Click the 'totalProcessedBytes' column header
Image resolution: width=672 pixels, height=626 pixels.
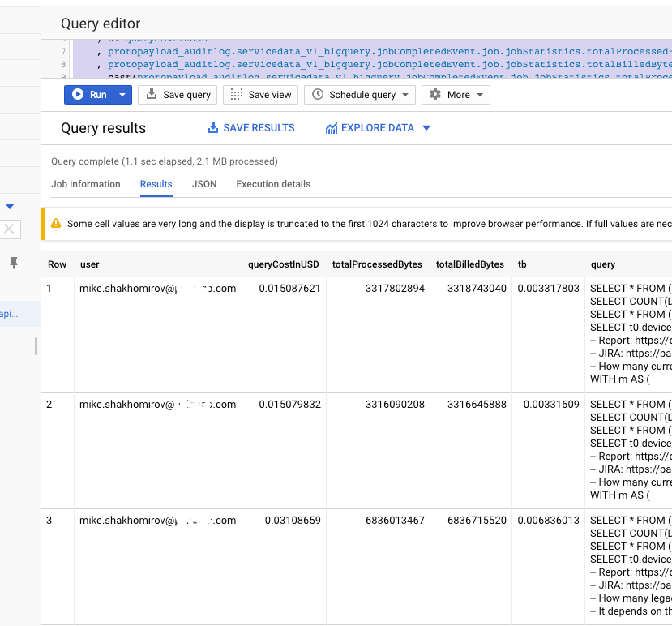(x=377, y=264)
